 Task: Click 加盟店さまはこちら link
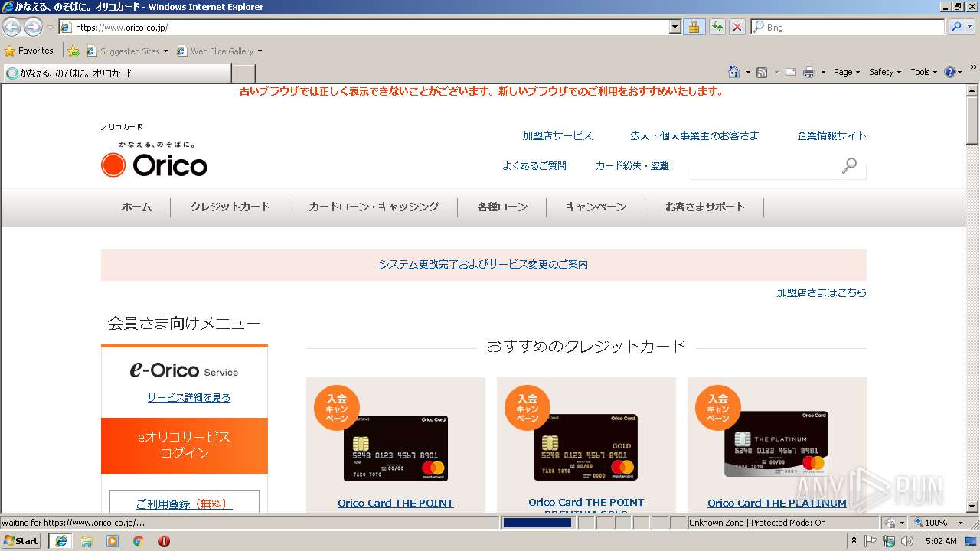(x=822, y=292)
